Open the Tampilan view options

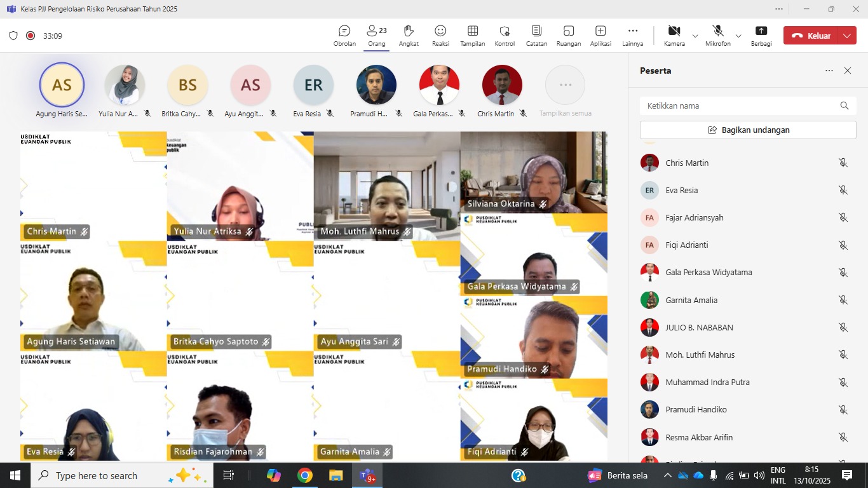(473, 36)
